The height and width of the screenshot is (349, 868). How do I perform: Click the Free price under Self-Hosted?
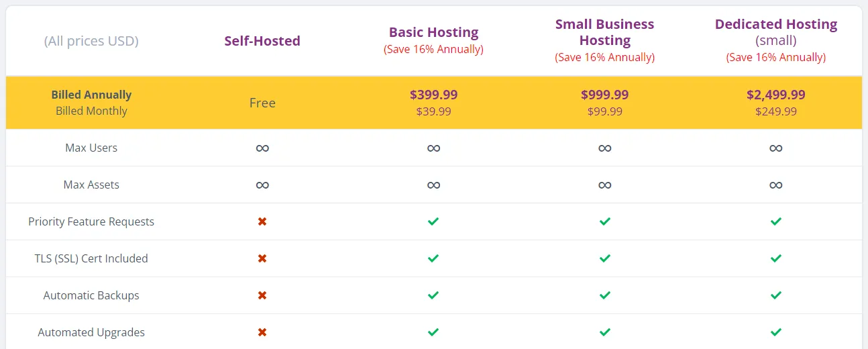coord(262,103)
